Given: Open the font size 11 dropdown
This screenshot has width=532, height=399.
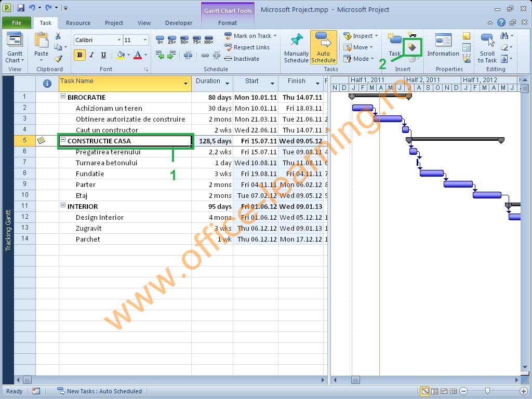Looking at the screenshot, I should point(145,39).
